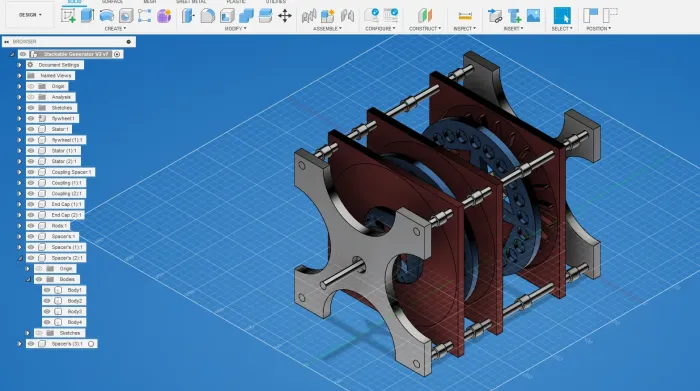Open the Modify dropdown menu
This screenshot has height=391, width=700.
coord(235,29)
